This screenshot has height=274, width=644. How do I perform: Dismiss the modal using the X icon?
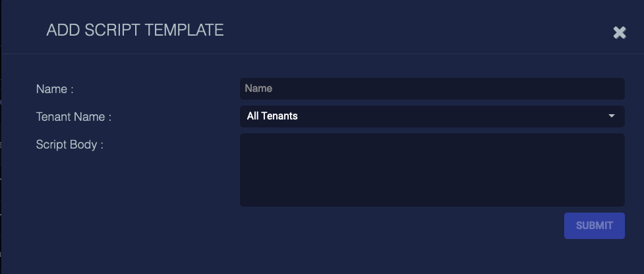pyautogui.click(x=619, y=32)
